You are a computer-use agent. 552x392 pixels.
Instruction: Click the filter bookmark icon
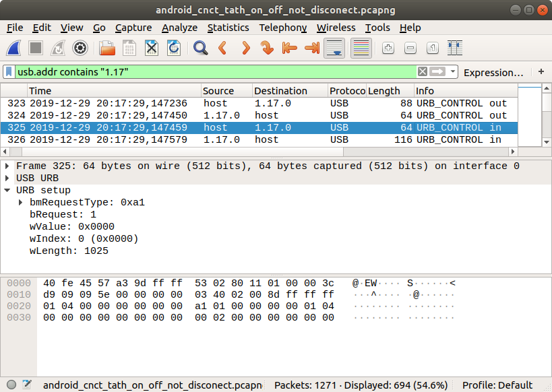pos(9,72)
